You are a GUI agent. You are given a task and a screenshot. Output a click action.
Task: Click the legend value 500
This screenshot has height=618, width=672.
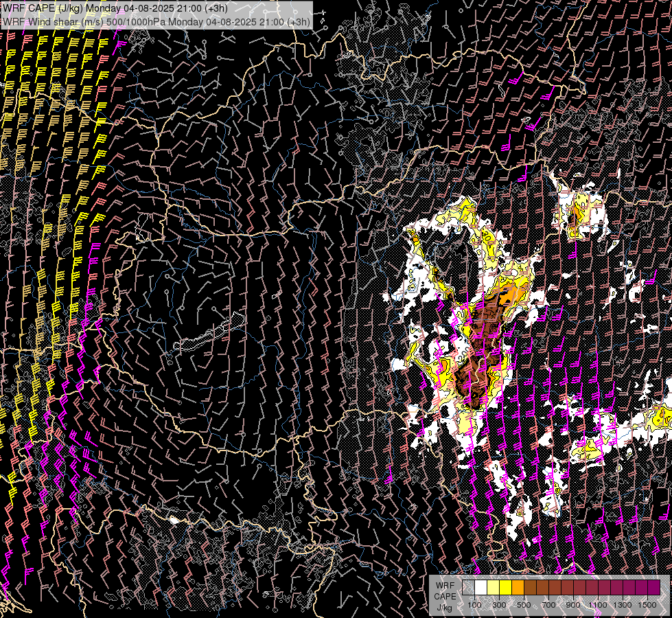(x=524, y=605)
